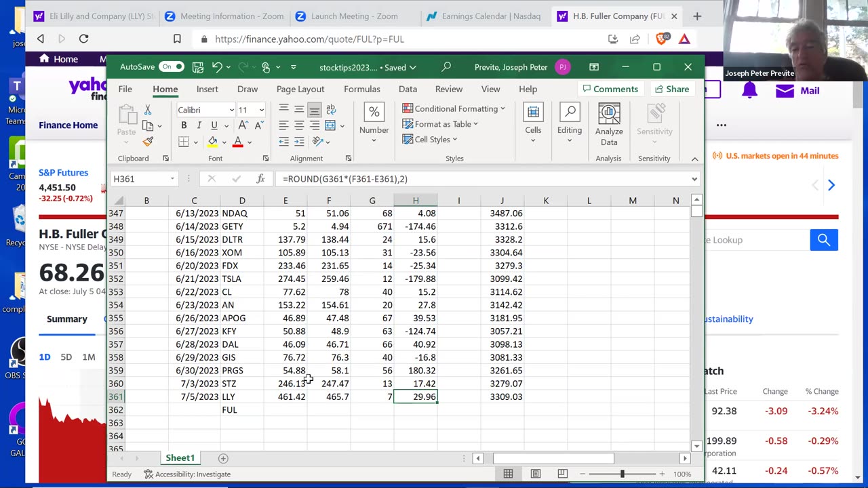Open Yahoo Mail link
The image size is (868, 488).
pos(797,90)
